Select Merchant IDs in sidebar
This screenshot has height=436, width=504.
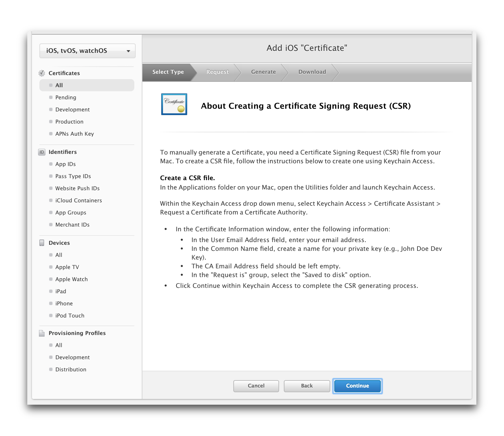point(72,225)
